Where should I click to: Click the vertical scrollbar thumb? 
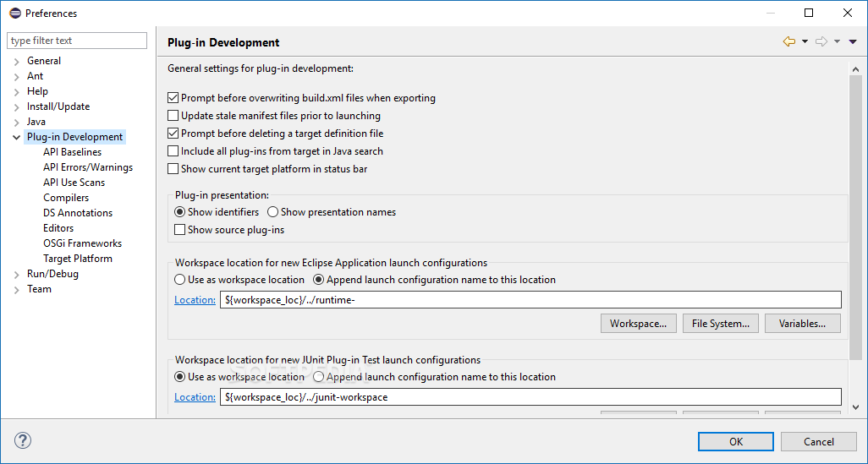pyautogui.click(x=856, y=217)
